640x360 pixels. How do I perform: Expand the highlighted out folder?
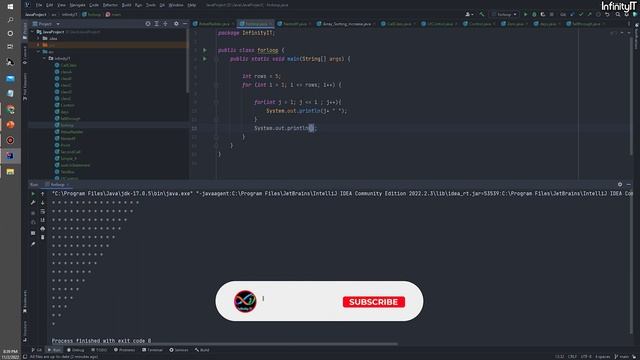pos(38,45)
